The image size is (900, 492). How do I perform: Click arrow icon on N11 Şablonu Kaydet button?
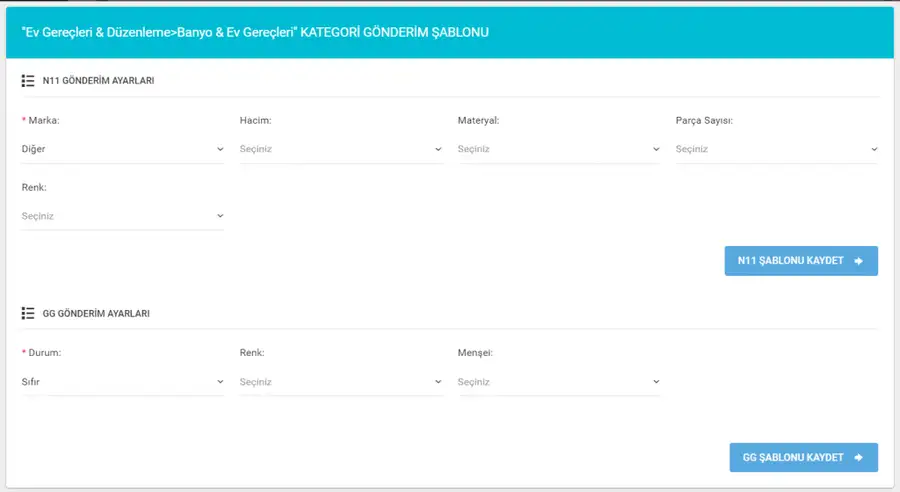[859, 261]
